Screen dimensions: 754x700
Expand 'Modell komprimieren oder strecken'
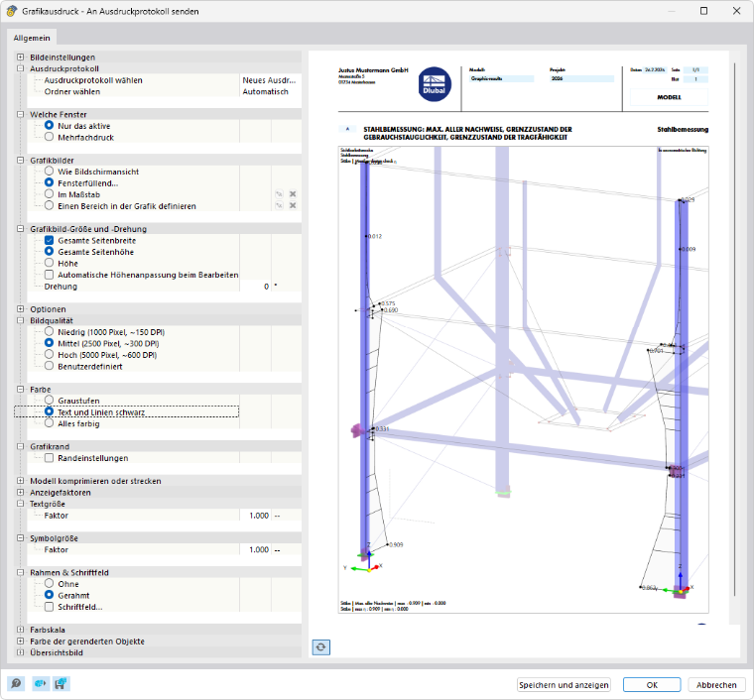click(20, 481)
